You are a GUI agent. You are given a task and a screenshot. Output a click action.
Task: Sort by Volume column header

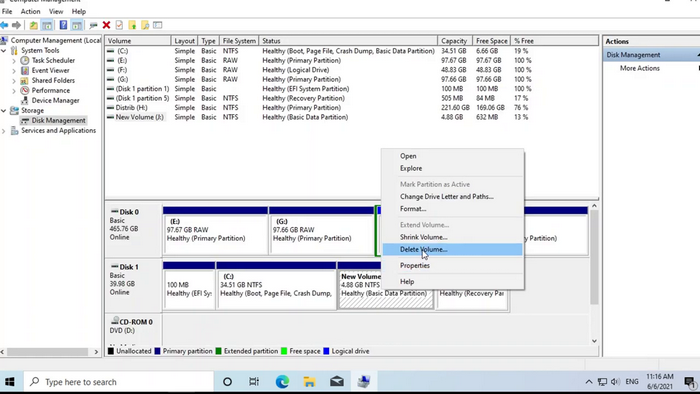(138, 41)
